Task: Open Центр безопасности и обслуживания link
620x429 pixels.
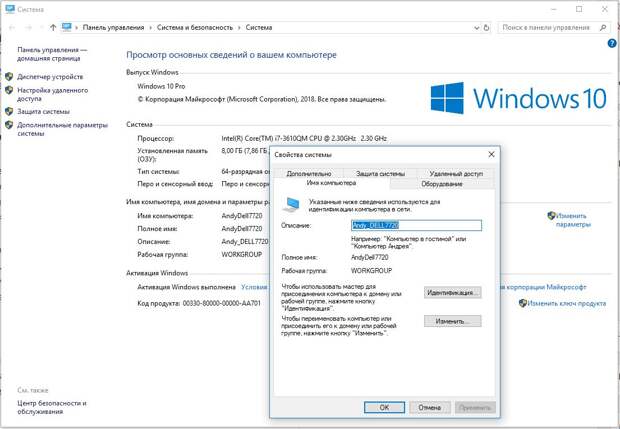Action: (x=52, y=407)
